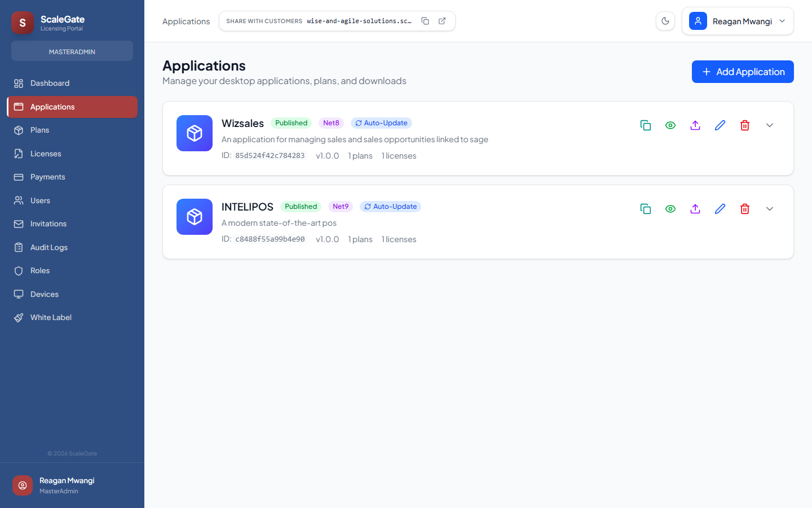Edit INTELIPOS with the pencil icon
Screen dimensions: 812x508
coord(720,208)
